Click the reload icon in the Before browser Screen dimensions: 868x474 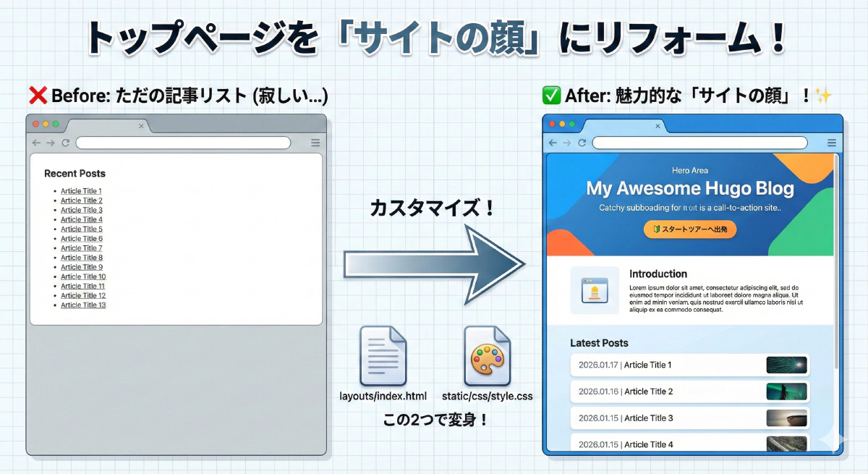tap(66, 143)
